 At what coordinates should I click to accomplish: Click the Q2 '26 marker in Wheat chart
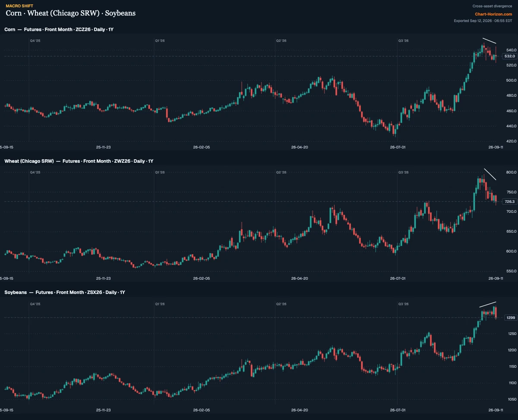[281, 172]
